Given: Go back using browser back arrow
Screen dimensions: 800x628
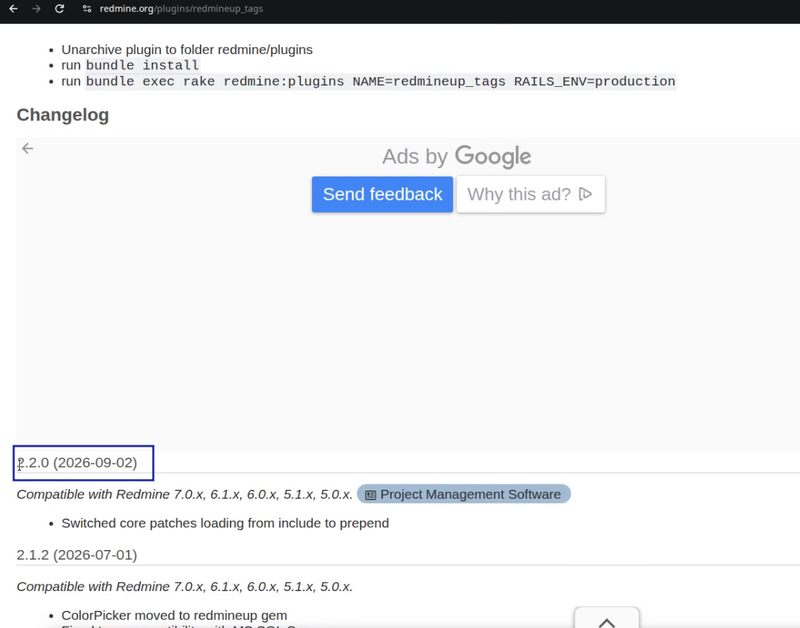Looking at the screenshot, I should point(13,9).
